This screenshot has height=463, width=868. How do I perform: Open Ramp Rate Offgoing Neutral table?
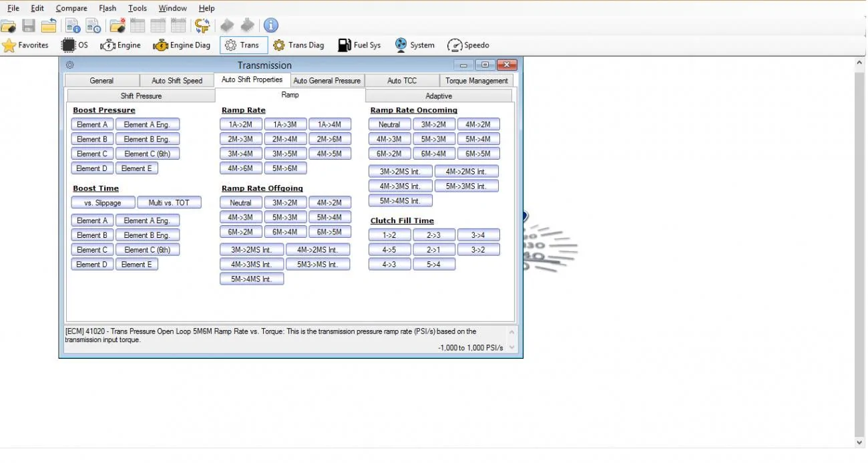[240, 202]
